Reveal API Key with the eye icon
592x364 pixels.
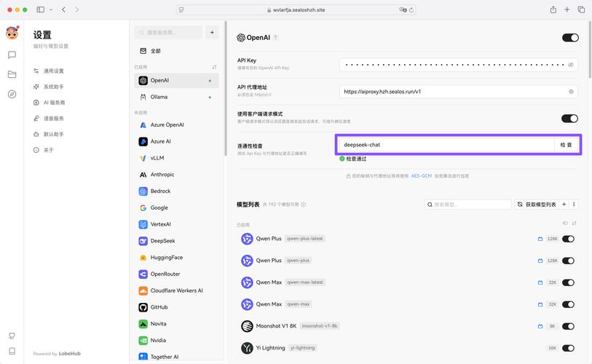(x=571, y=65)
